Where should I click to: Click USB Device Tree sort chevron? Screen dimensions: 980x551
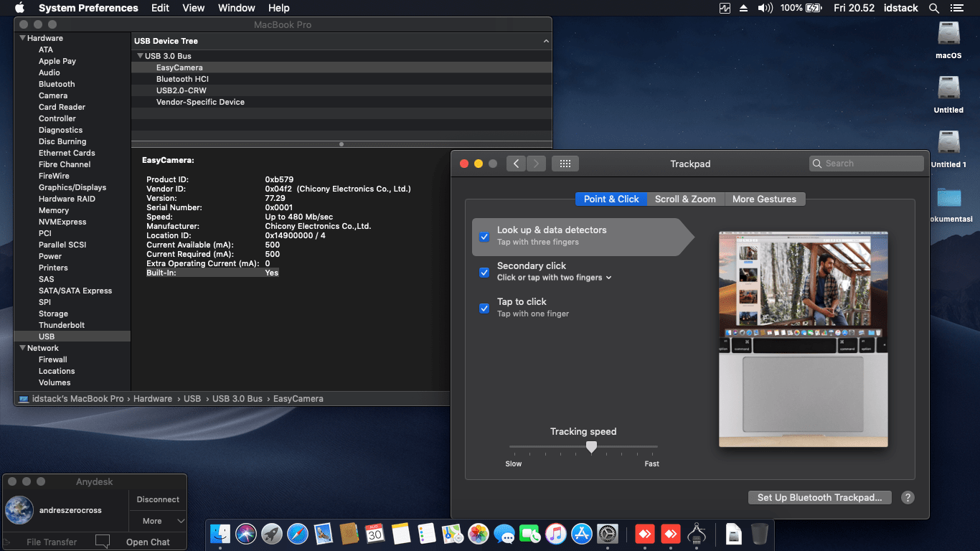[546, 41]
